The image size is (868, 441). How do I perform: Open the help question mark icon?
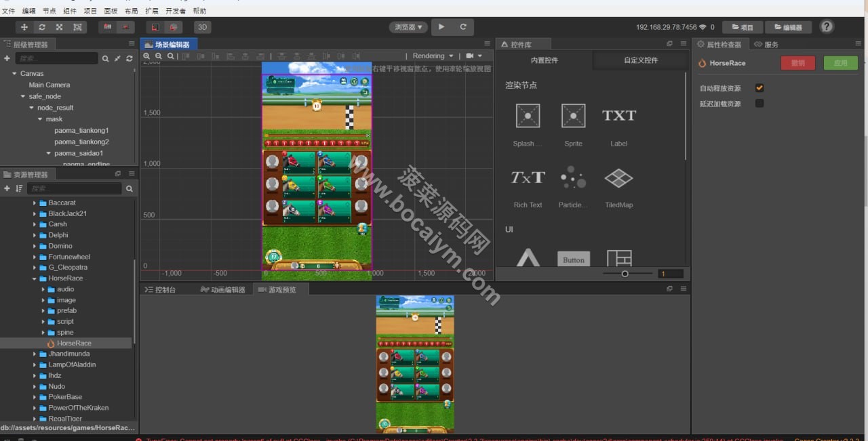click(x=827, y=26)
